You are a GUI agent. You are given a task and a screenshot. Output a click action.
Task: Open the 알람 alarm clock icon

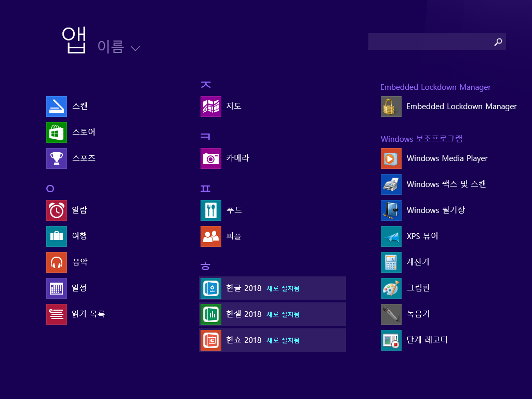pos(56,210)
